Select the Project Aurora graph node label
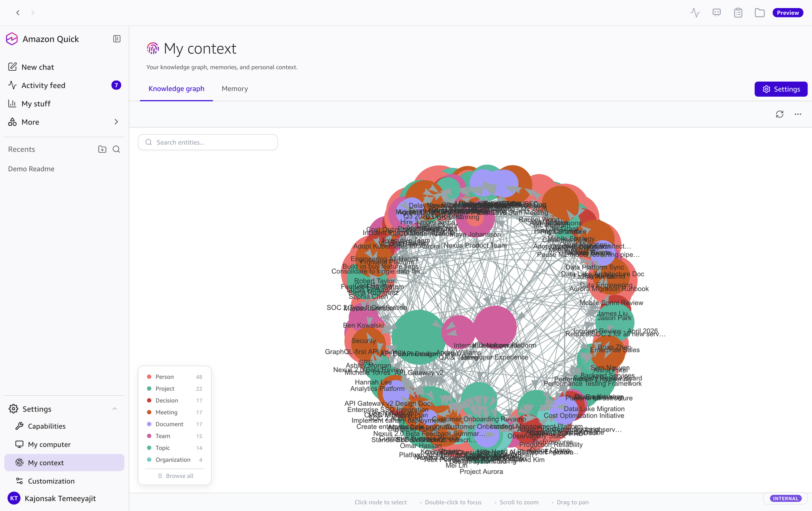Viewport: 812px width, 511px height. point(481,472)
